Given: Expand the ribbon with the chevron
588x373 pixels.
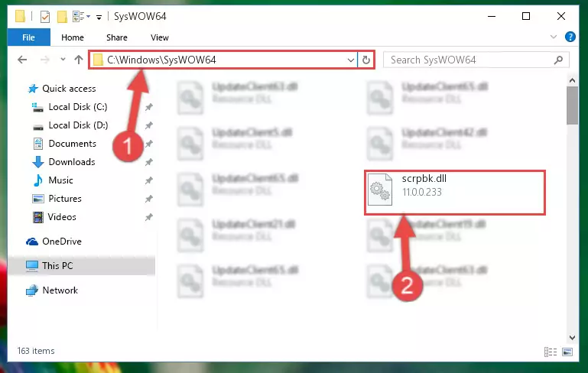Looking at the screenshot, I should [x=553, y=37].
